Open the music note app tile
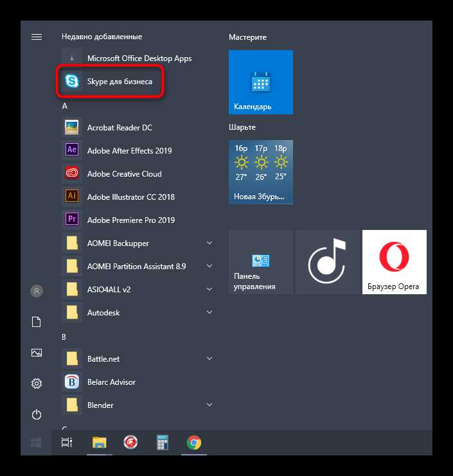453x476 pixels. coord(328,262)
